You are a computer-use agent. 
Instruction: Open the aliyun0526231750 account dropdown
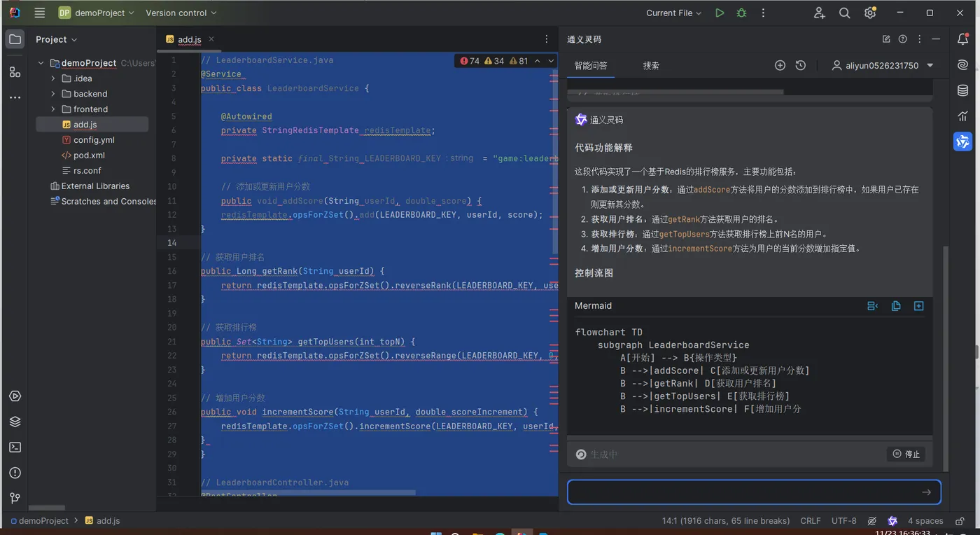[x=883, y=65]
